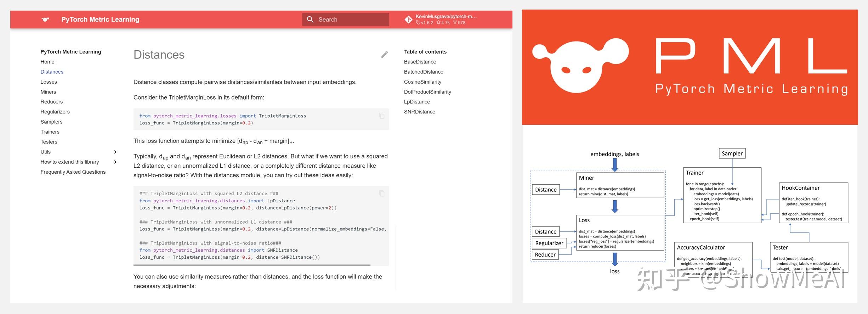Open Samplers page in sidebar
This screenshot has height=314, width=868.
coord(51,122)
